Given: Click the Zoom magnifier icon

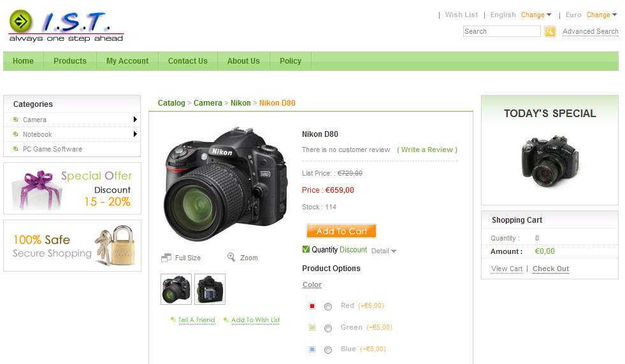Looking at the screenshot, I should [231, 257].
